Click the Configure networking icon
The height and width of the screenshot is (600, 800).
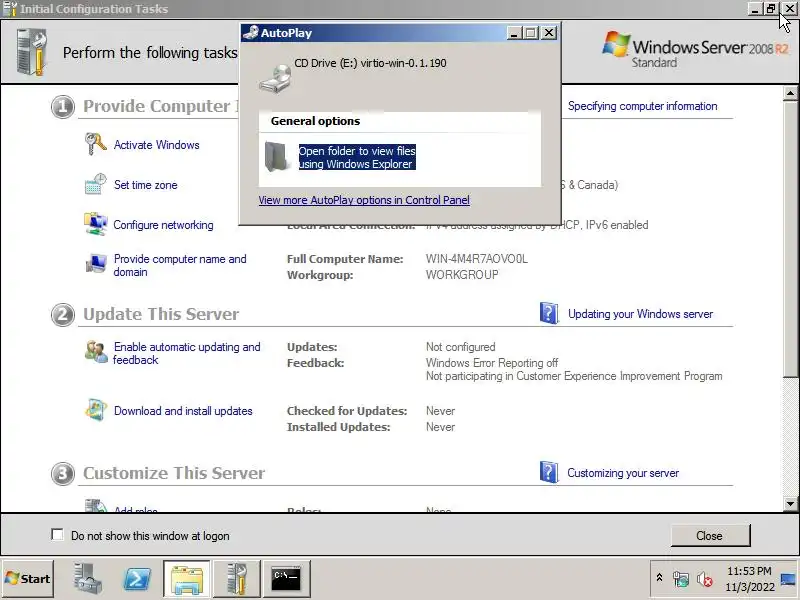point(95,224)
